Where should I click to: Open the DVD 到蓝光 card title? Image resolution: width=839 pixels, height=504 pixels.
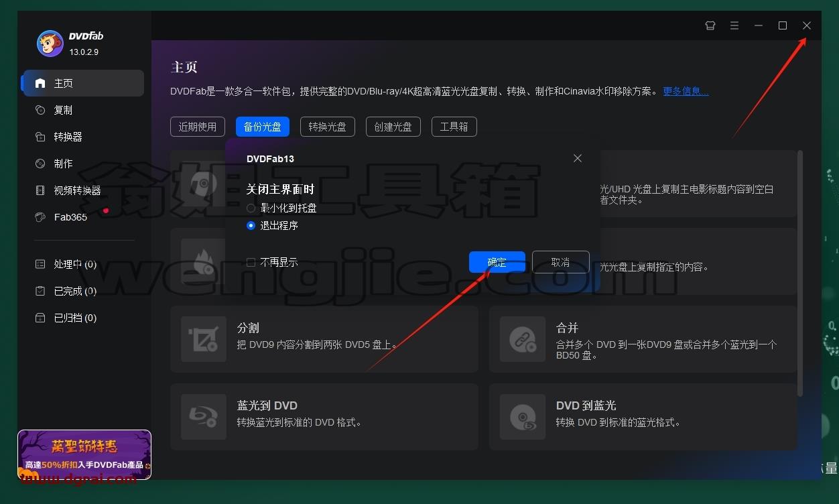click(x=586, y=405)
